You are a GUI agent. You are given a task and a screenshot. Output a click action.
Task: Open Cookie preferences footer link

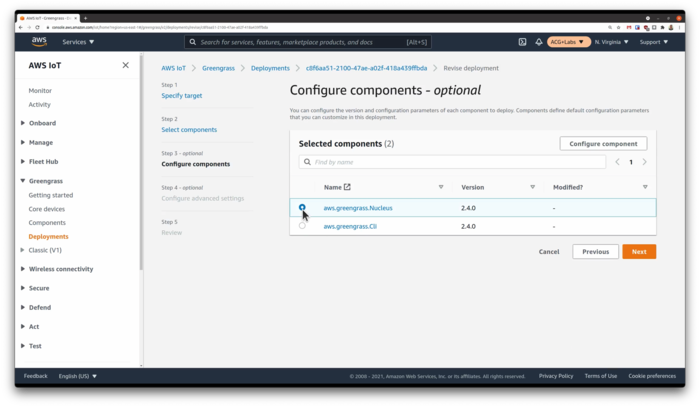point(652,376)
